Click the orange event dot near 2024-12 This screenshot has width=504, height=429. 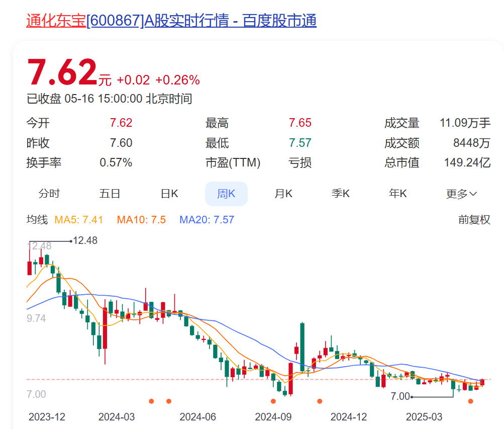(x=320, y=401)
